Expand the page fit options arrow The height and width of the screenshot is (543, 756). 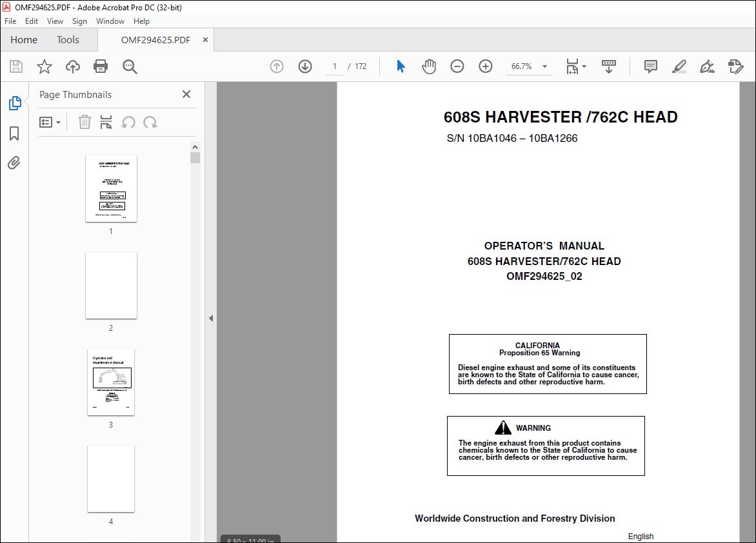584,66
